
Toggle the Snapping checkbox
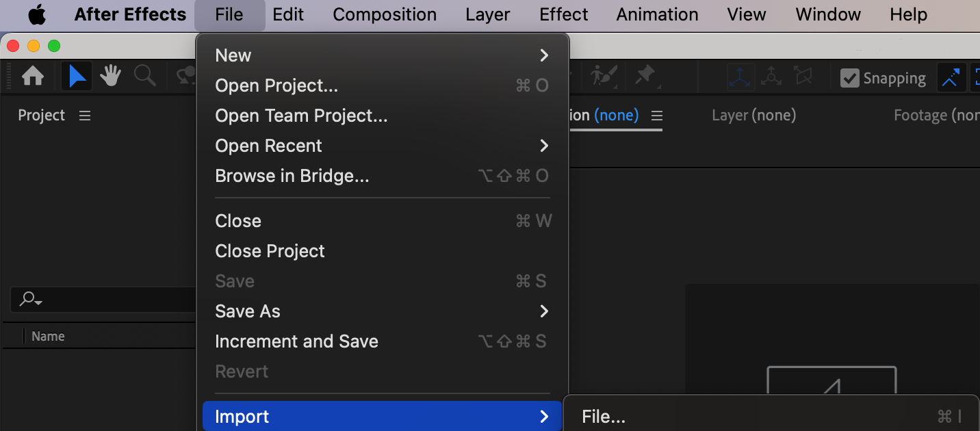pos(849,78)
